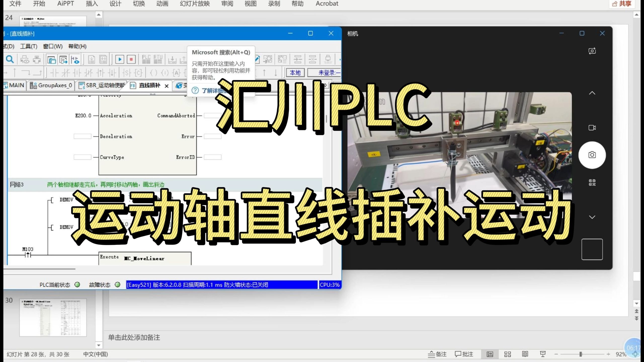644x362 pixels.
Task: Move camera mode selection up with chevron
Action: pyautogui.click(x=592, y=93)
